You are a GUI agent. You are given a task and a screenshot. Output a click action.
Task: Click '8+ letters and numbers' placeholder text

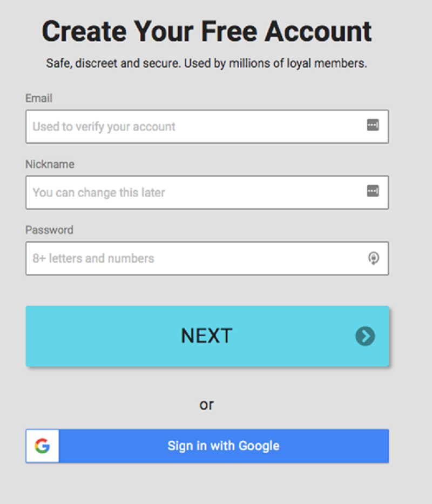[93, 258]
